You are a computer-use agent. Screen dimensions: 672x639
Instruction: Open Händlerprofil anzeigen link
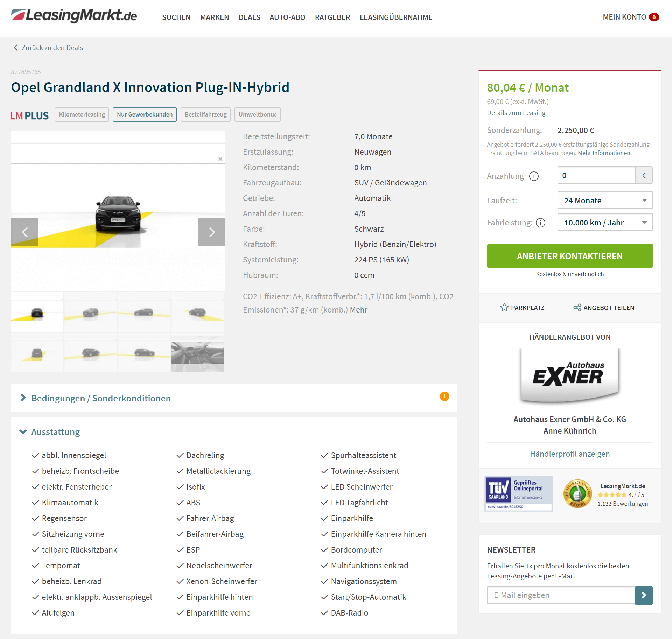[570, 454]
